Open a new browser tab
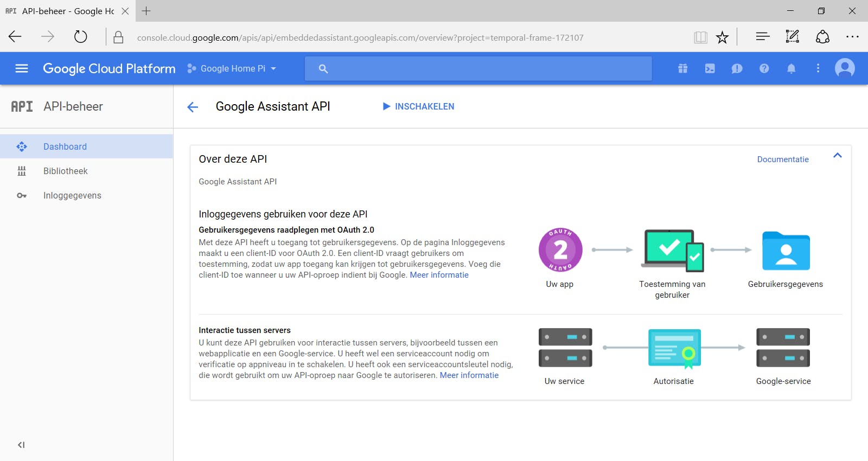Screen dimensions: 868x461 [146, 11]
